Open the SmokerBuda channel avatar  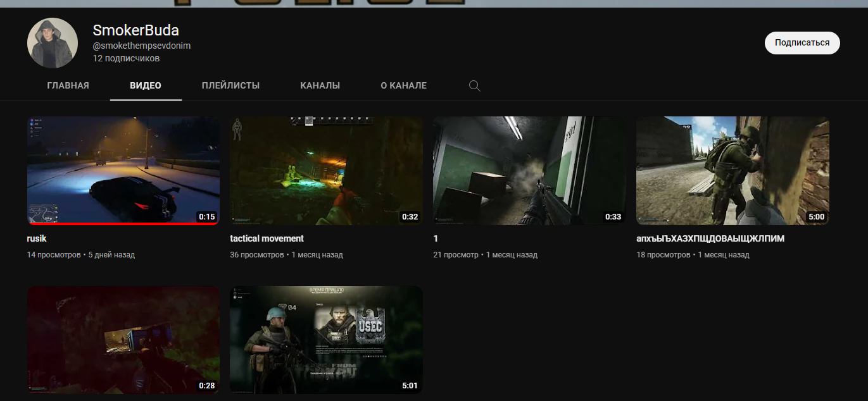[53, 43]
